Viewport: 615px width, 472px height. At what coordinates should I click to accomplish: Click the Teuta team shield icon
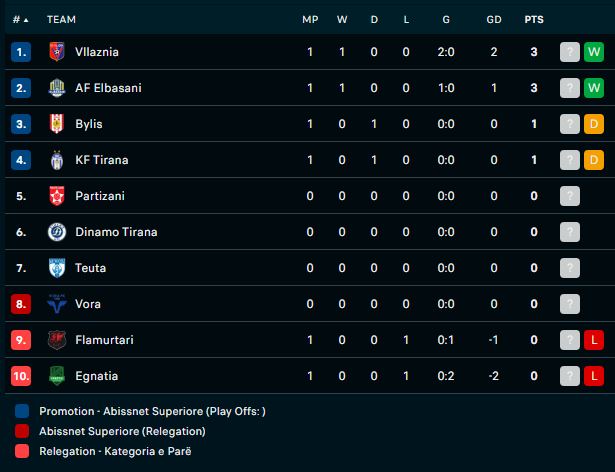(x=56, y=268)
